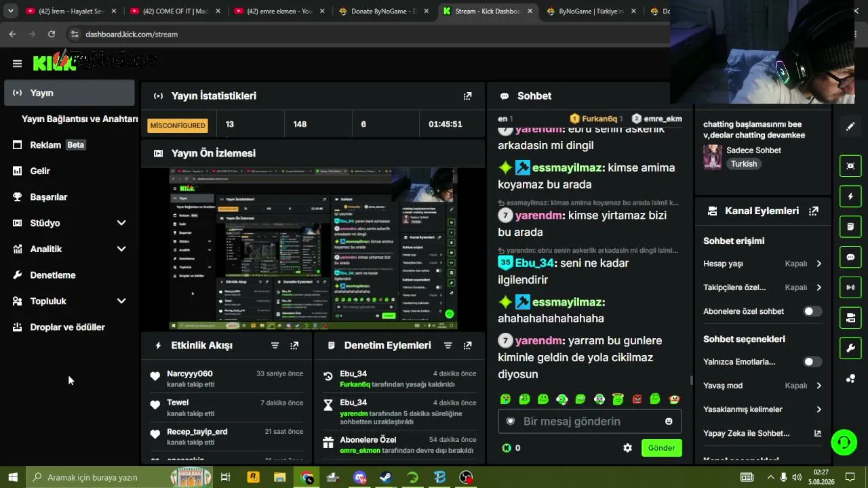
Task: Open yarendm's profile from last chat message
Action: click(x=540, y=340)
